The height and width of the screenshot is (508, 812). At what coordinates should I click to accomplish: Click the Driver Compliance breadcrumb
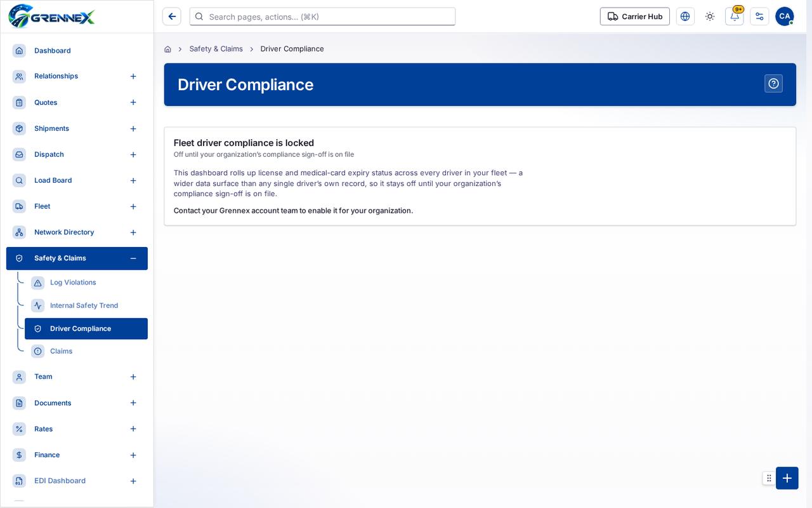pos(292,49)
